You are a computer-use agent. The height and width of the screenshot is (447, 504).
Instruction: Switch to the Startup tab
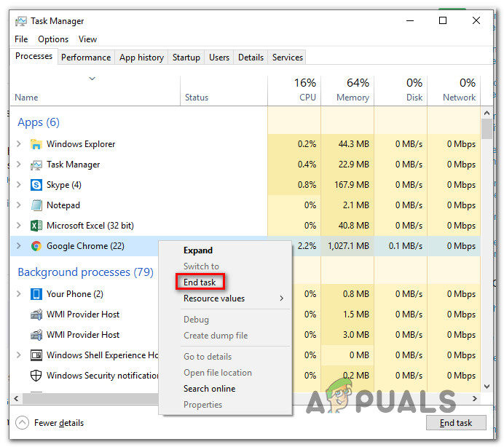coord(186,58)
